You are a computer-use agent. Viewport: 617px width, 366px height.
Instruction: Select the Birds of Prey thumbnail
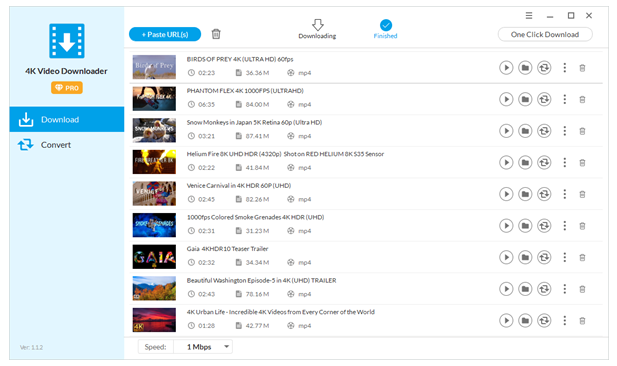coord(154,67)
